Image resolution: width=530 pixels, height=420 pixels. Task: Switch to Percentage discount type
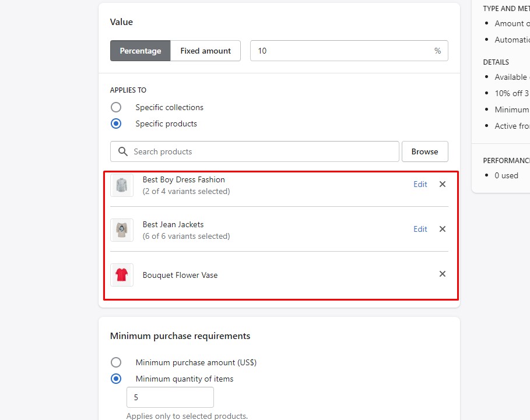point(141,51)
